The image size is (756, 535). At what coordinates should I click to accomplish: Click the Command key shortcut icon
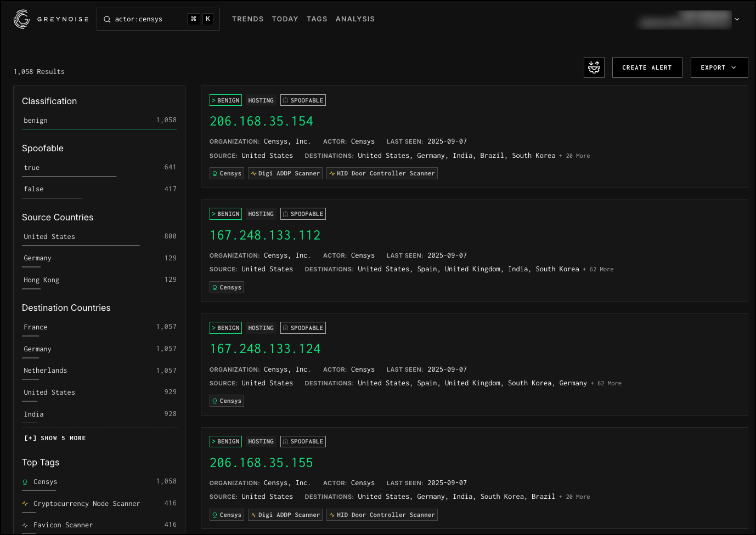pos(193,19)
